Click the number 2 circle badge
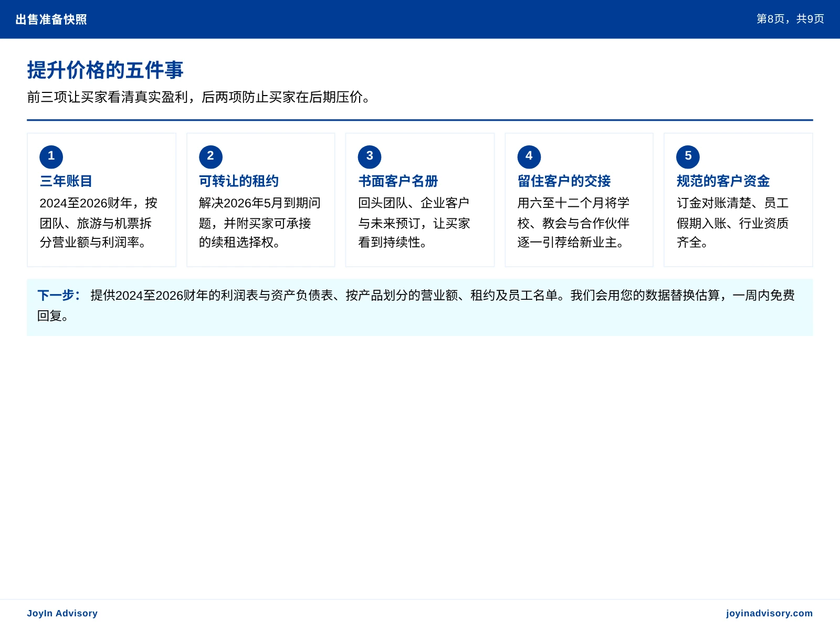This screenshot has height=630, width=840. (x=211, y=156)
